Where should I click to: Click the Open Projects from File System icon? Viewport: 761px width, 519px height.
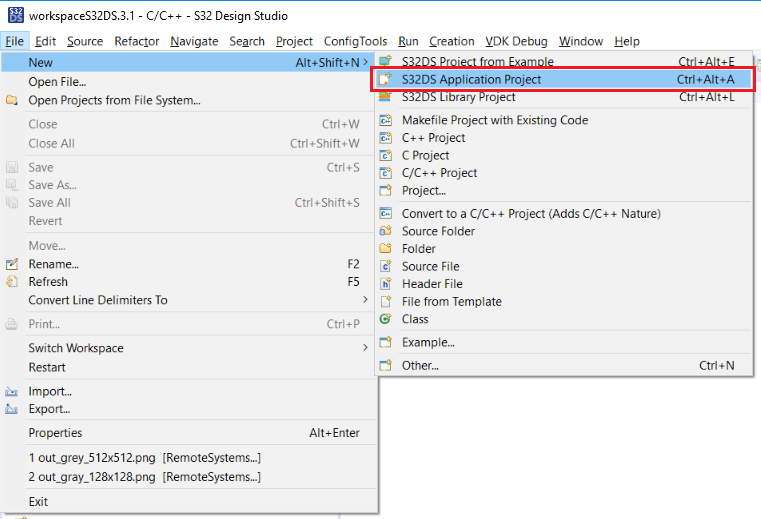point(12,100)
